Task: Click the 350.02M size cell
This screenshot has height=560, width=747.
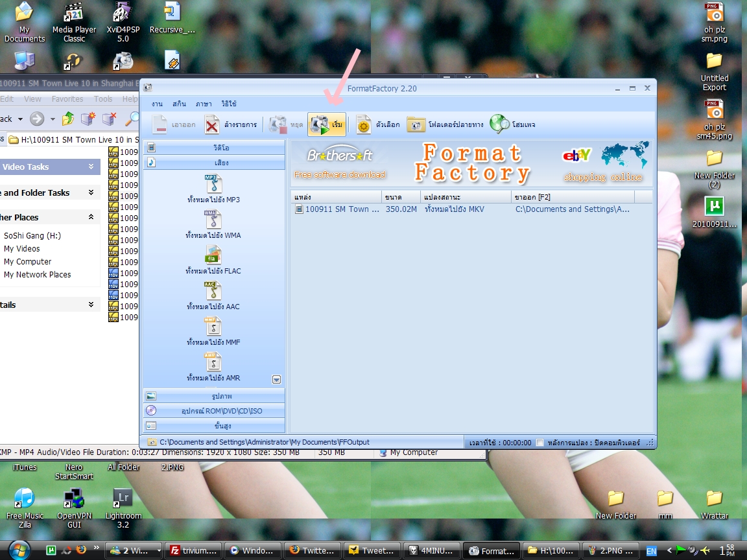Action: point(401,209)
